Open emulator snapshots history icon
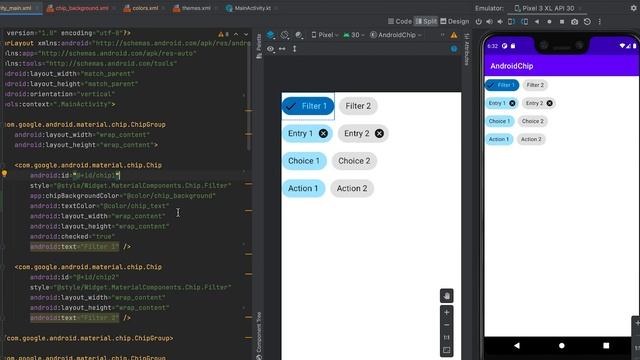The width and height of the screenshot is (640, 360). [x=587, y=22]
